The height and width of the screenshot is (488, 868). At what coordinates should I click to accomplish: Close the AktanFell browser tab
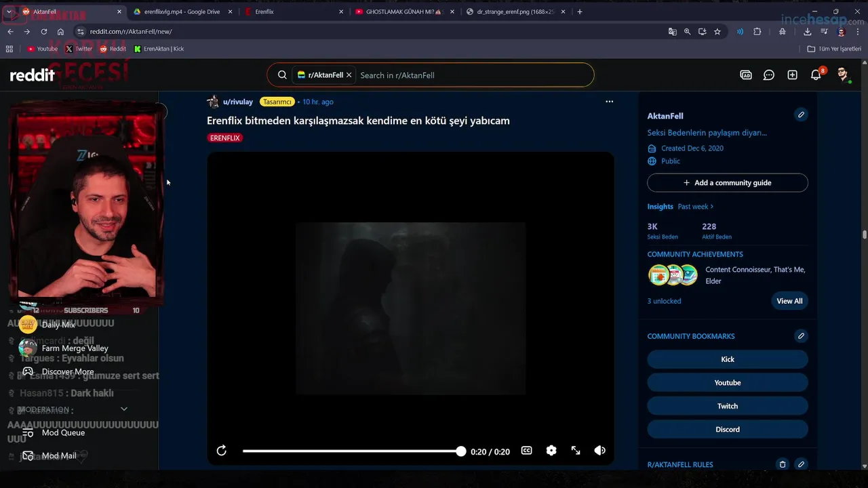[119, 12]
